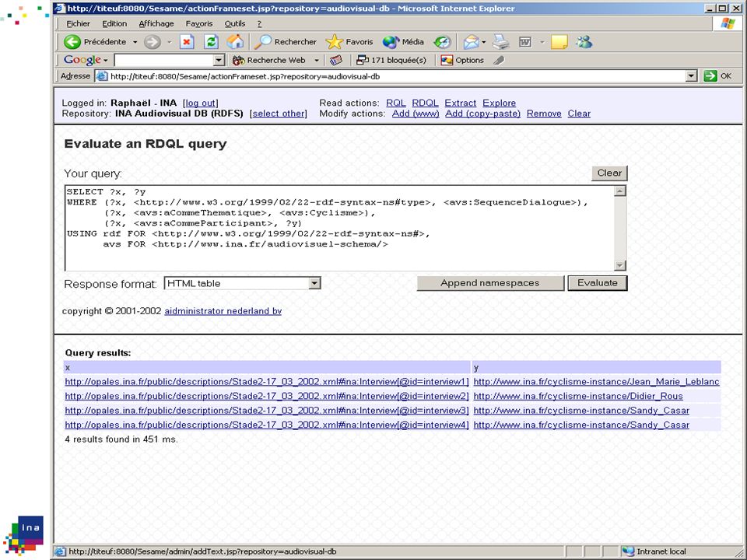Image resolution: width=747 pixels, height=560 pixels.
Task: Click the Add (copy-paste) link
Action: click(482, 114)
